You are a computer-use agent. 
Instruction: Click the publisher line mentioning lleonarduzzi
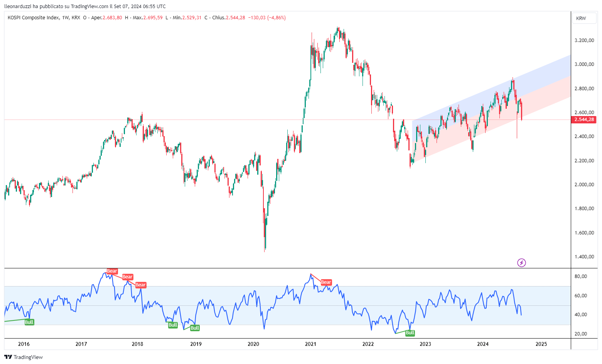(85, 6)
